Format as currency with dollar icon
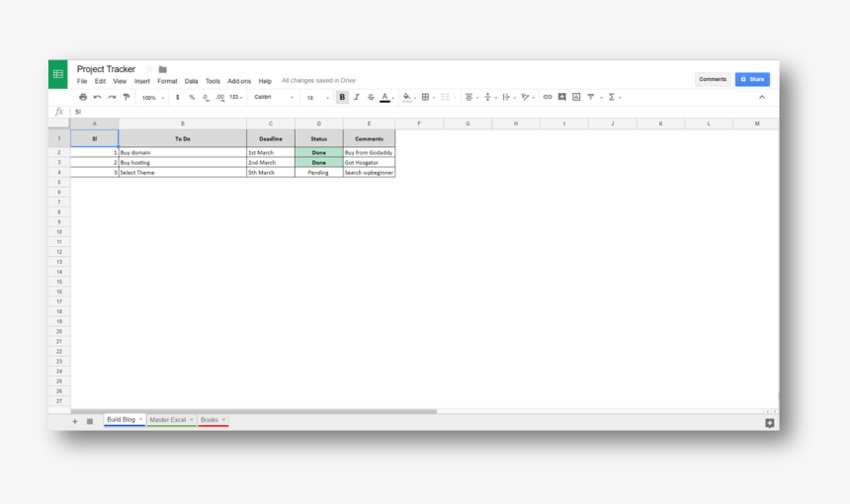This screenshot has height=504, width=850. 177,98
